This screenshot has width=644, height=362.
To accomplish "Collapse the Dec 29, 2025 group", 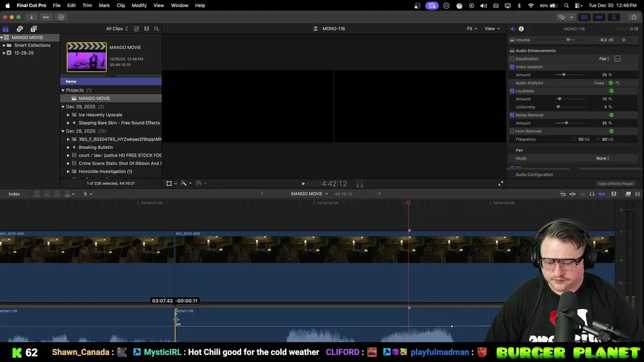I will (63, 107).
